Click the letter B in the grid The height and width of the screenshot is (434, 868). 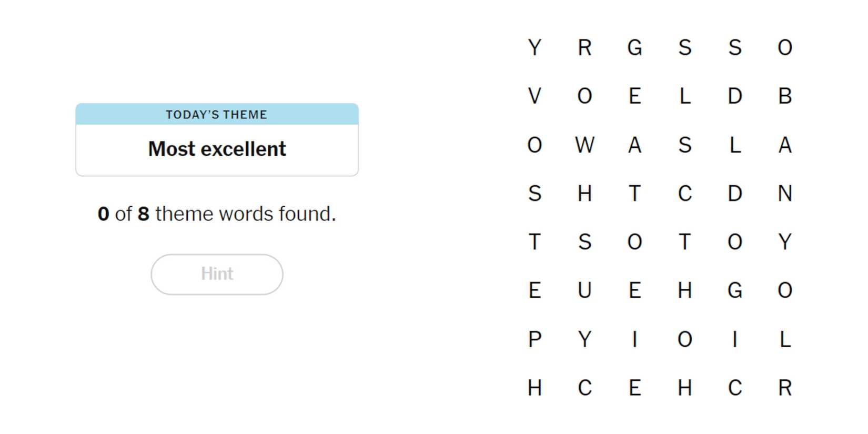pyautogui.click(x=785, y=96)
